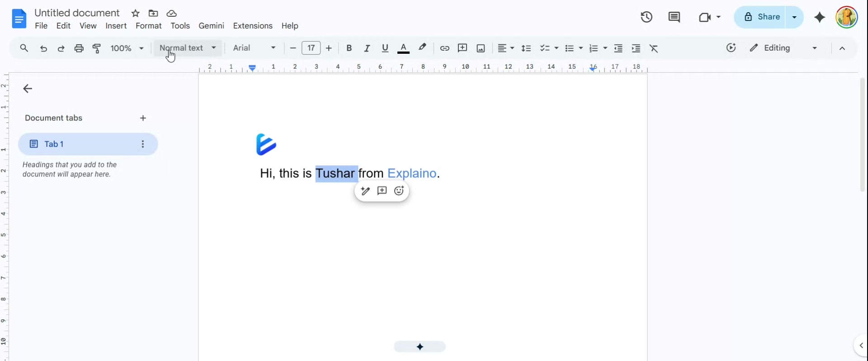
Task: Toggle bold formatting
Action: click(349, 48)
